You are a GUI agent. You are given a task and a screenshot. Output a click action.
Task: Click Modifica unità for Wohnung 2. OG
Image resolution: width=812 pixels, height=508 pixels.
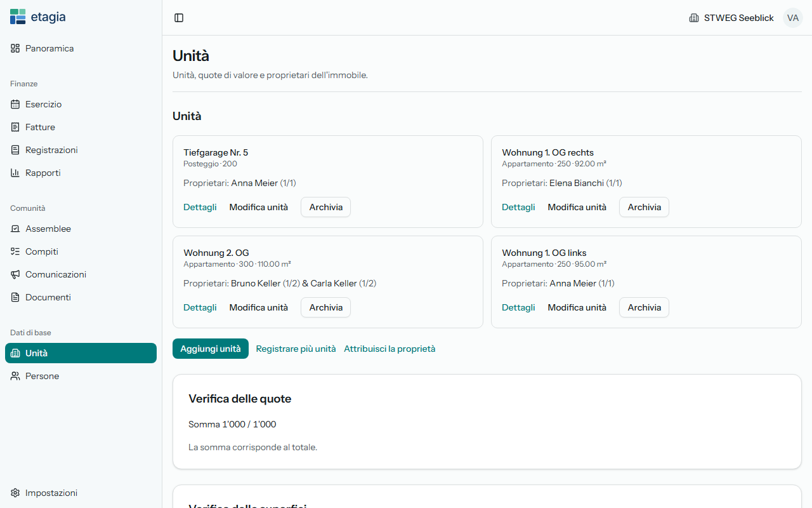(x=259, y=307)
